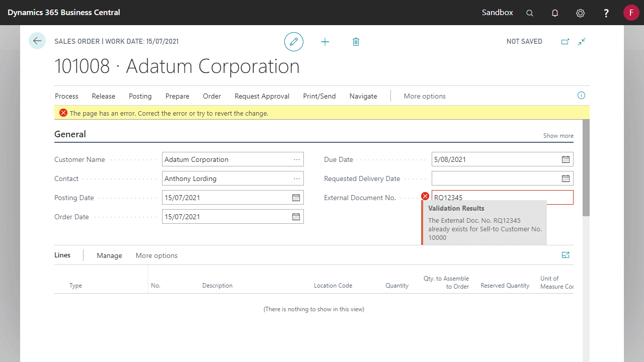Show More options in Lines section
The height and width of the screenshot is (362, 644).
[156, 255]
